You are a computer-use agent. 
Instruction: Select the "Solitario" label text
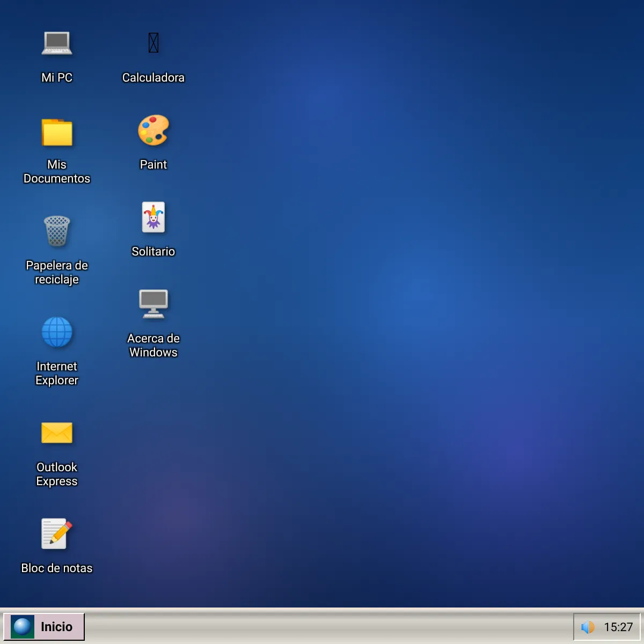click(x=153, y=251)
